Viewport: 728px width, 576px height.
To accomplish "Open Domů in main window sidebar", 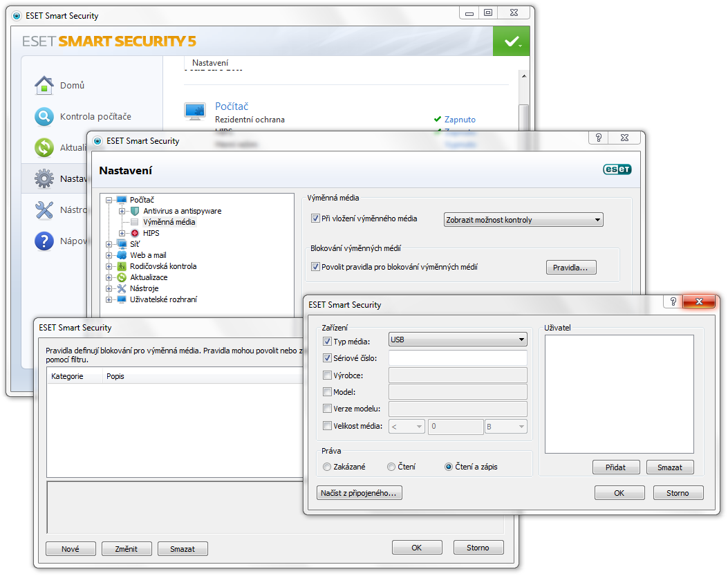I will tap(73, 86).
